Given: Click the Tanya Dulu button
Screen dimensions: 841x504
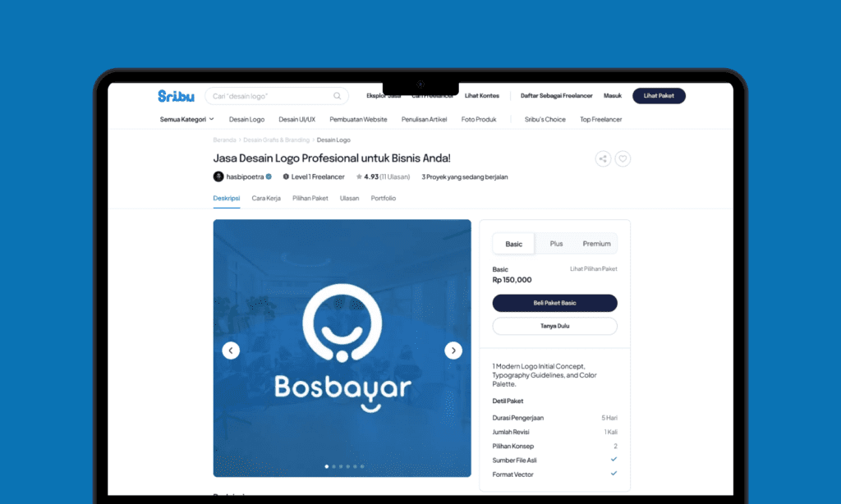Looking at the screenshot, I should tap(554, 326).
